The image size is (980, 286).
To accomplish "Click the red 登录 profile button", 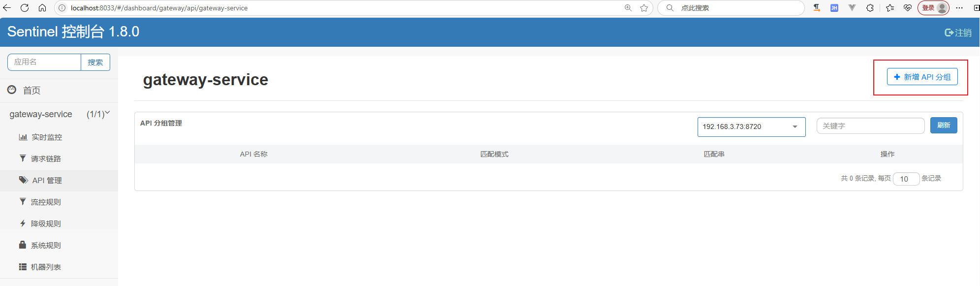I will click(x=933, y=8).
